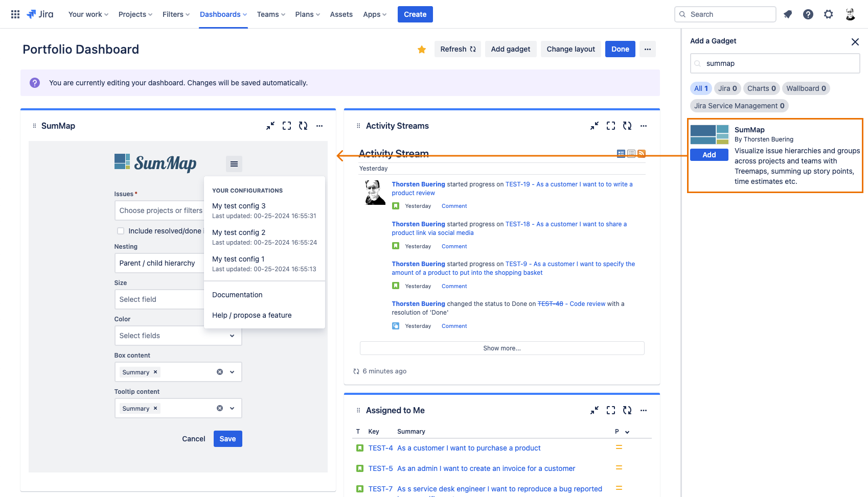The image size is (868, 497).
Task: Save the SumMap configuration
Action: point(228,439)
